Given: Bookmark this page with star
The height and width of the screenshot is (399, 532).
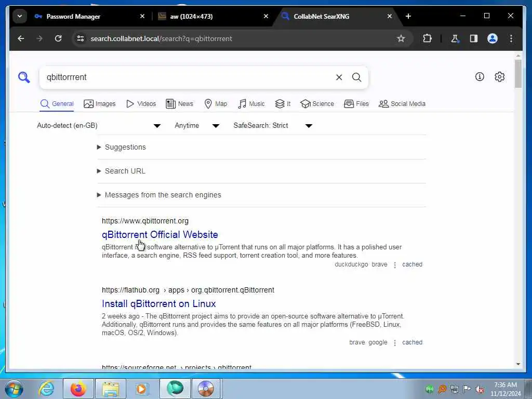Looking at the screenshot, I should [401, 38].
